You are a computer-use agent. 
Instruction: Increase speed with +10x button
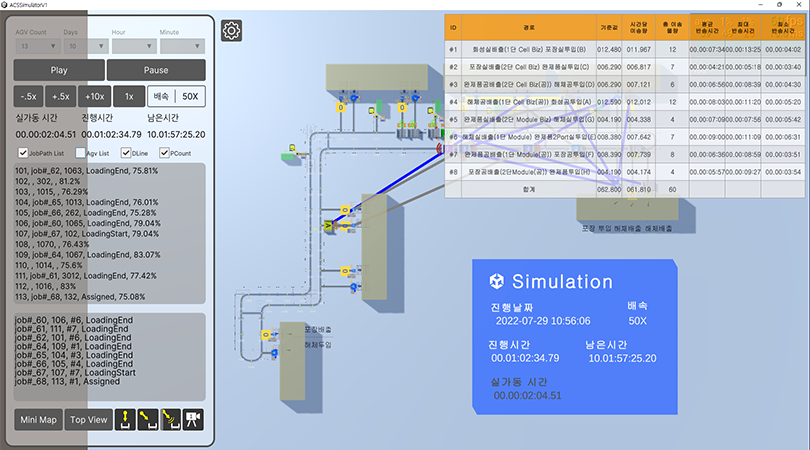click(95, 96)
